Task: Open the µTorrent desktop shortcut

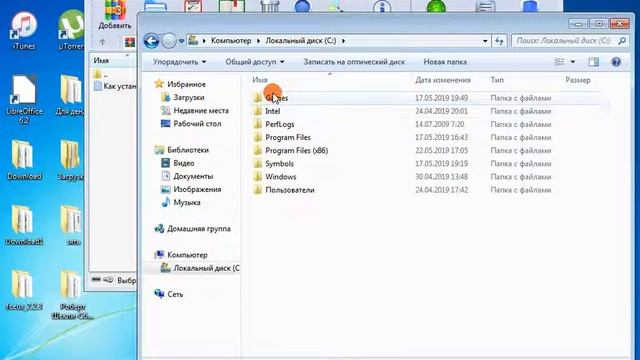Action: click(71, 31)
